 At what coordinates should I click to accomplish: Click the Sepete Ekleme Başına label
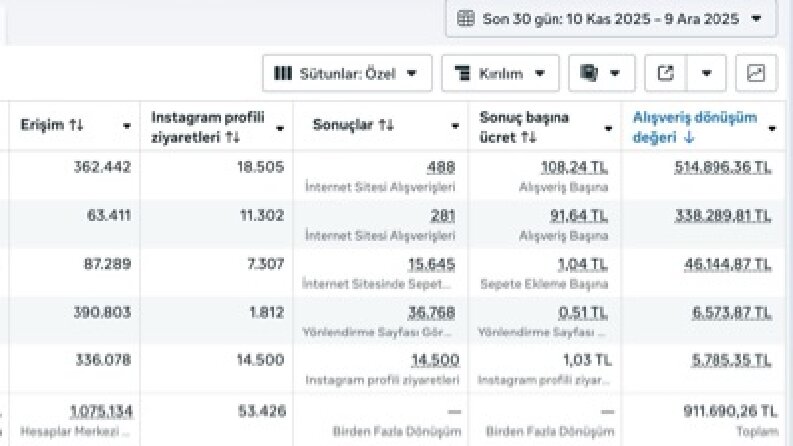544,284
